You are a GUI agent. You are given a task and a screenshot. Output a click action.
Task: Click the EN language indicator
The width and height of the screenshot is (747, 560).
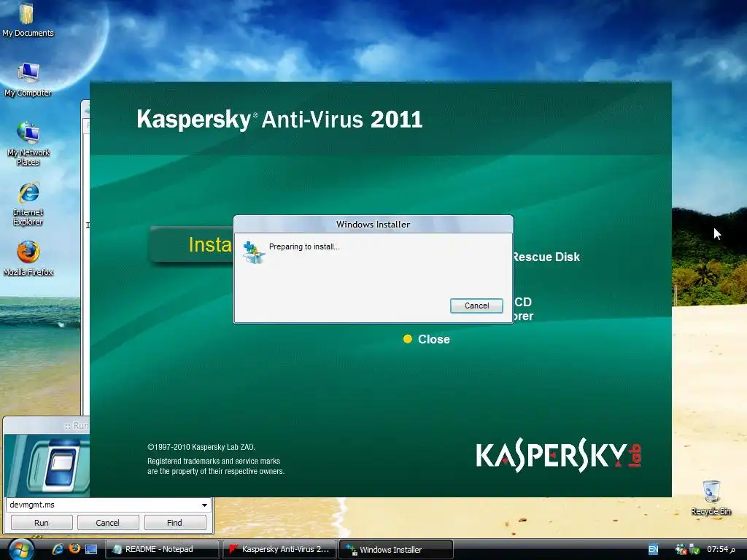click(x=653, y=549)
